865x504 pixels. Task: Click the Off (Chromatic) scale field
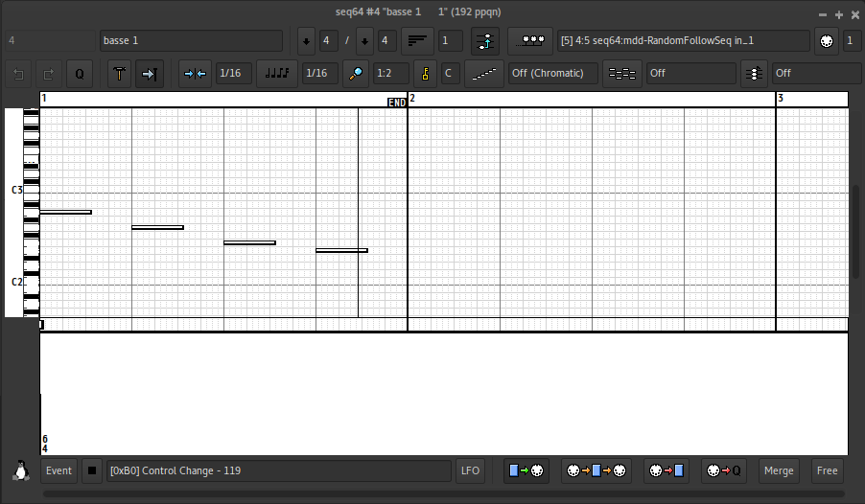pos(552,74)
